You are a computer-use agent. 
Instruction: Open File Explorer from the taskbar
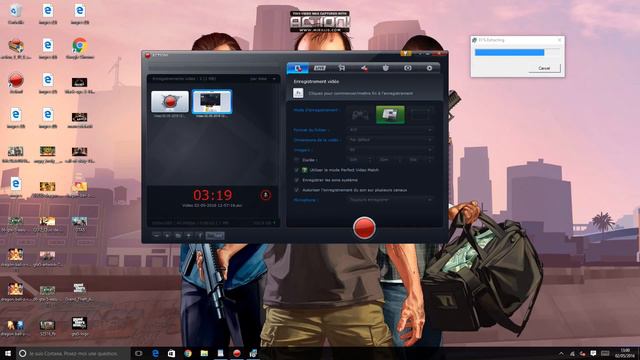(x=204, y=353)
